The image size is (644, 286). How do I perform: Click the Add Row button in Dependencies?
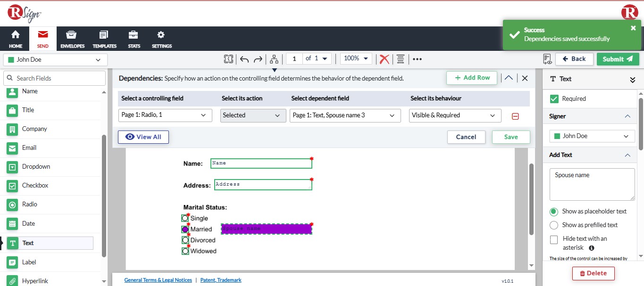[x=471, y=77]
